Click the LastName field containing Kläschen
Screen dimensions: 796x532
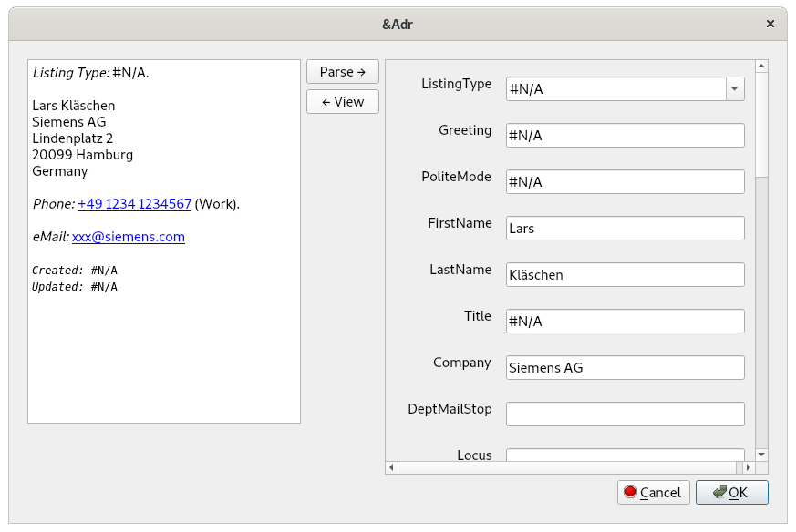(x=625, y=274)
